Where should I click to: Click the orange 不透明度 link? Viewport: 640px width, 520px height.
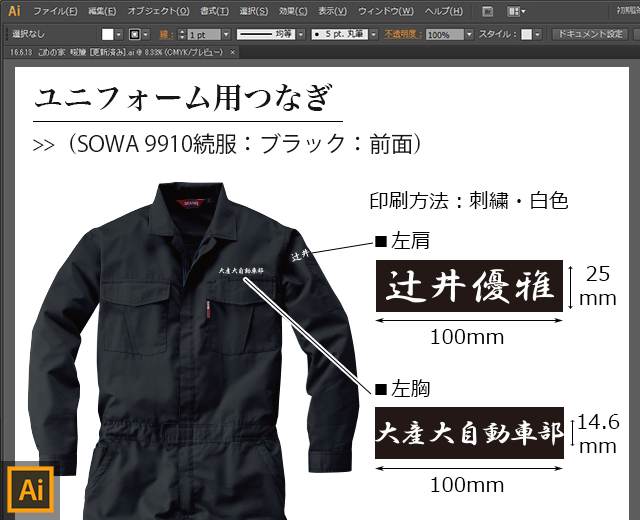tap(403, 34)
